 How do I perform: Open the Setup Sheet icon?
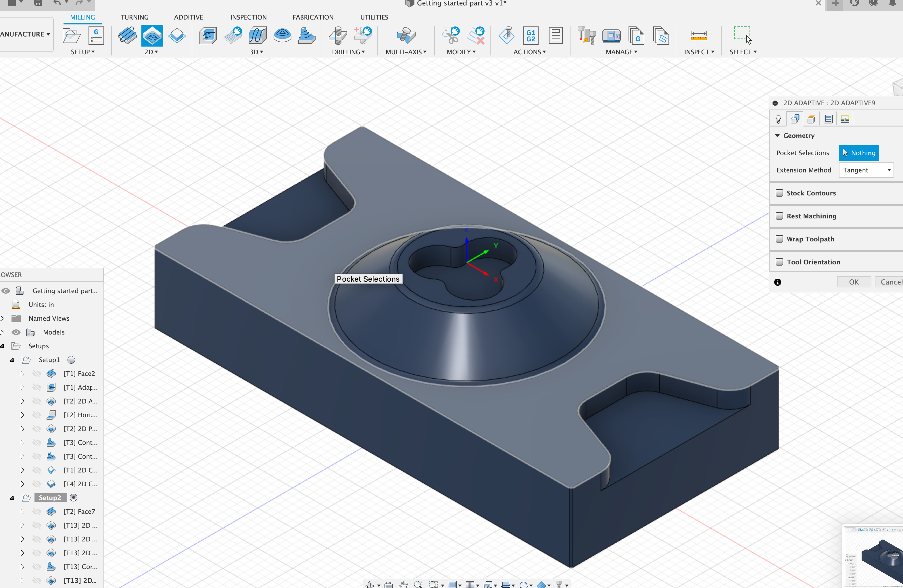pyautogui.click(x=556, y=36)
